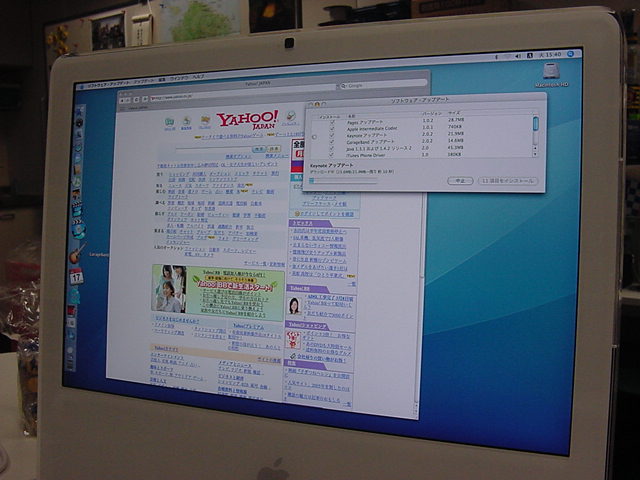The width and height of the screenshot is (640, 480).
Task: Open the Bluetooth status icon in menu bar
Action: point(497,57)
